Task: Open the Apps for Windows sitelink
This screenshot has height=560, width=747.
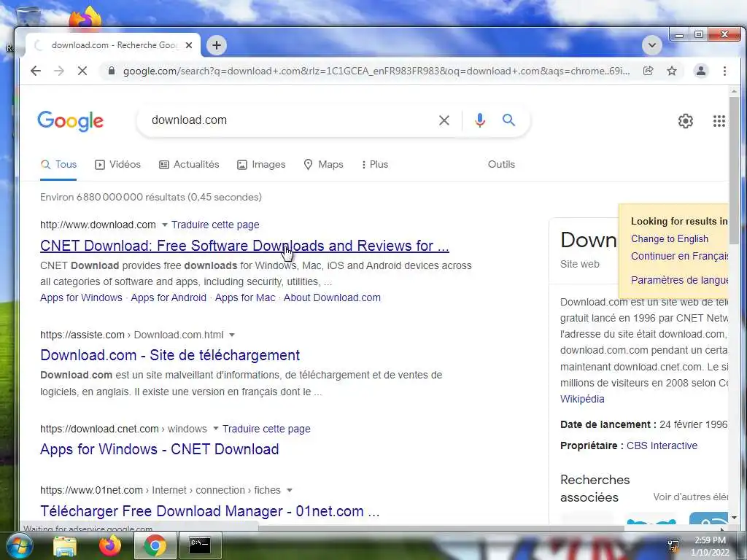Action: tap(81, 297)
